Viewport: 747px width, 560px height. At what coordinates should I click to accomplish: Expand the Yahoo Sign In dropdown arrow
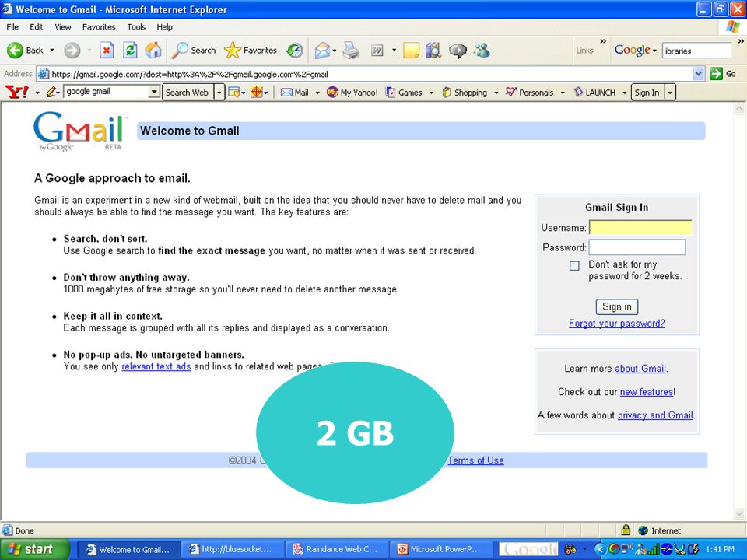[x=670, y=93]
